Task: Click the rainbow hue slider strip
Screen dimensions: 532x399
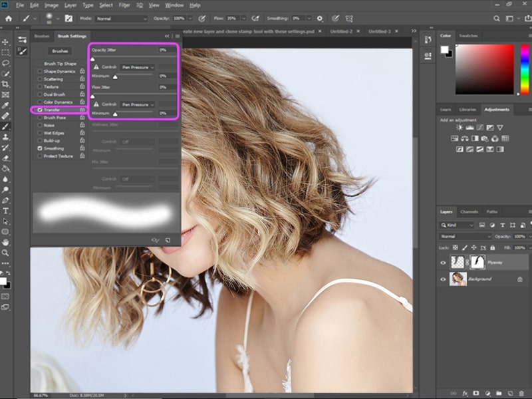Action: (x=525, y=69)
